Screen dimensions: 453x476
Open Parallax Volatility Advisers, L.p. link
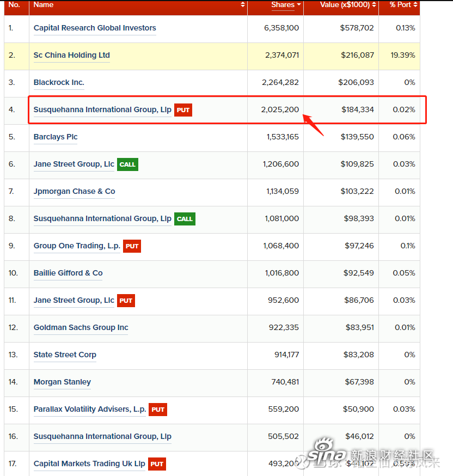point(89,409)
